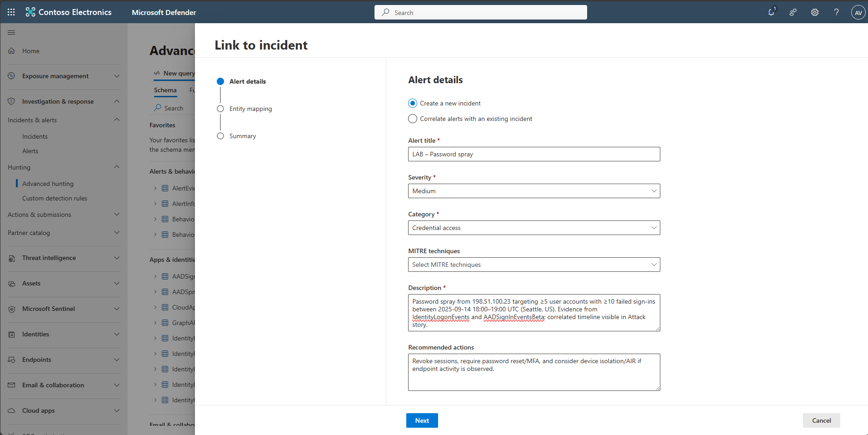Viewport: 868px width, 435px height.
Task: Click in the Alert title field
Action: pos(534,154)
